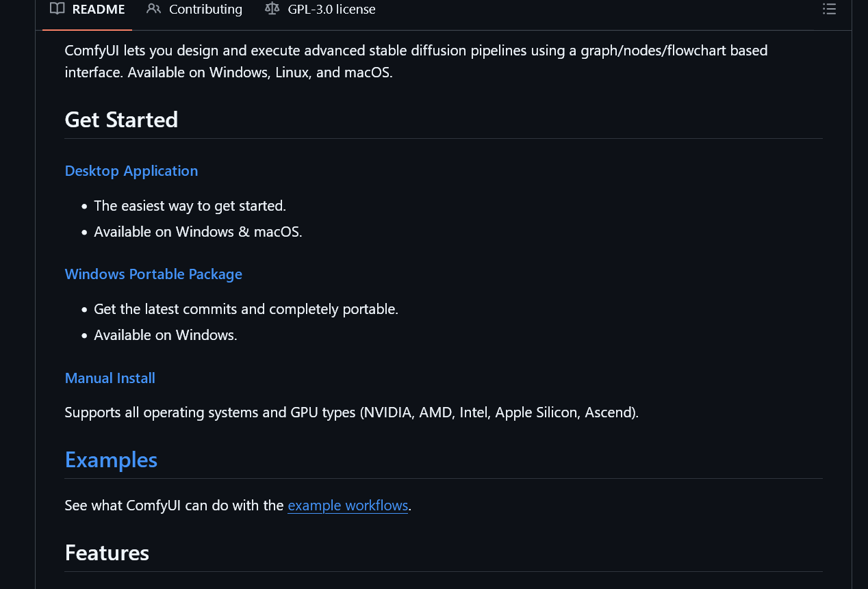Open the Contributing tab label
This screenshot has width=868, height=589.
coord(205,10)
